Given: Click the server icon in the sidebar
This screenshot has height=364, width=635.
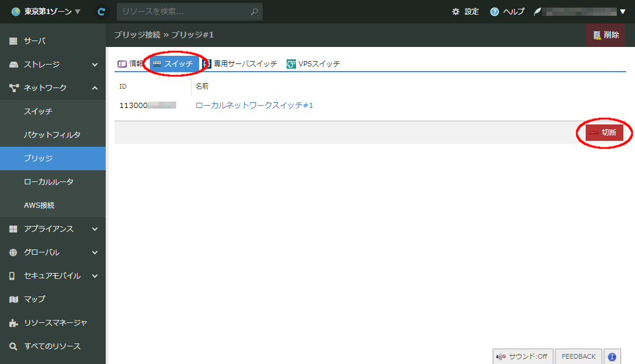Looking at the screenshot, I should (x=14, y=41).
